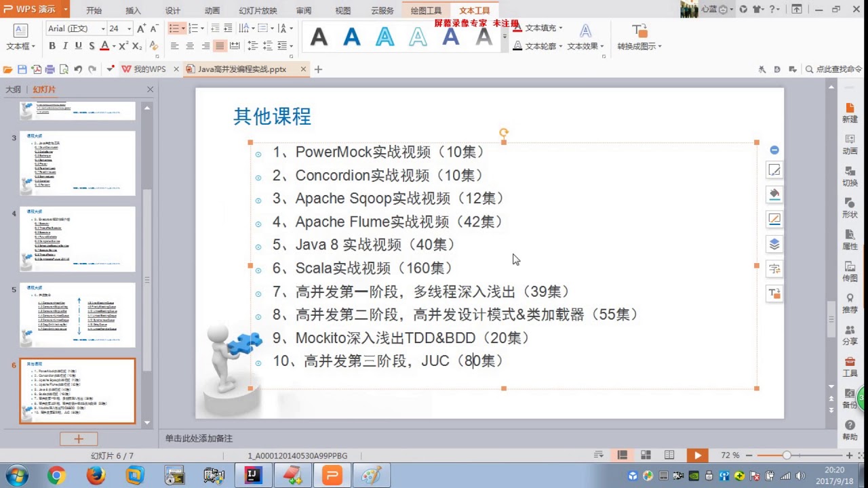Screen dimensions: 868x488
Task: Toggle bold formatting
Action: [52, 46]
